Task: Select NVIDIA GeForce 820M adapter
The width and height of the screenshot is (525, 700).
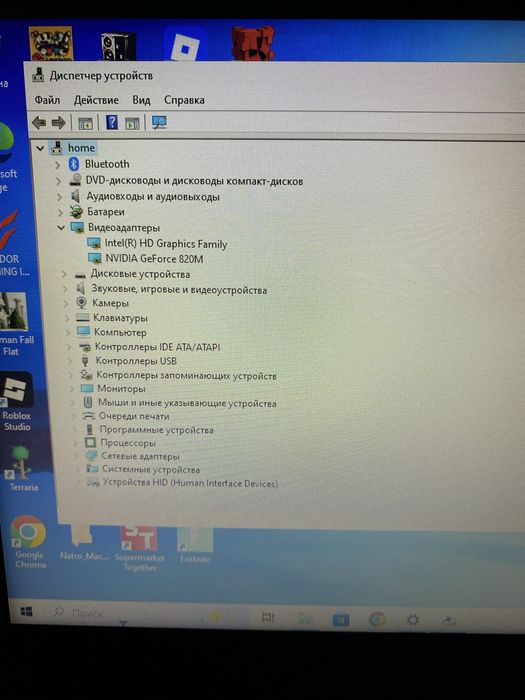Action: coord(154,259)
